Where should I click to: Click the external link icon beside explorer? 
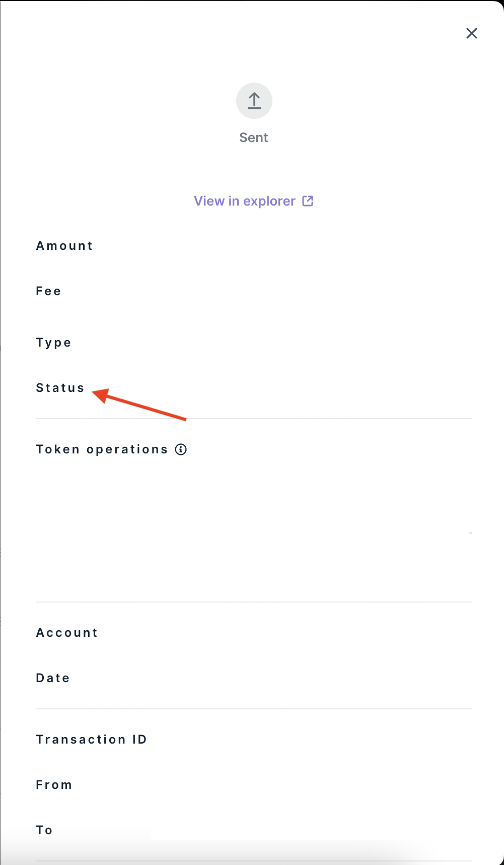(308, 201)
